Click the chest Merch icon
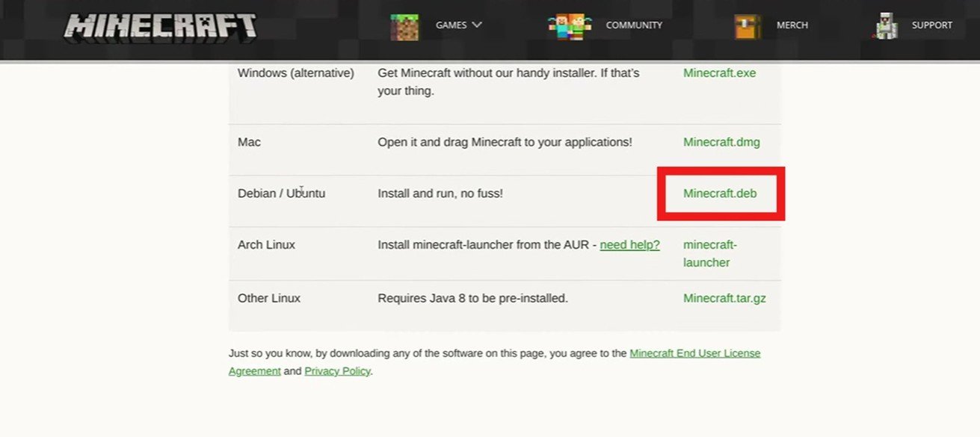 [x=748, y=26]
